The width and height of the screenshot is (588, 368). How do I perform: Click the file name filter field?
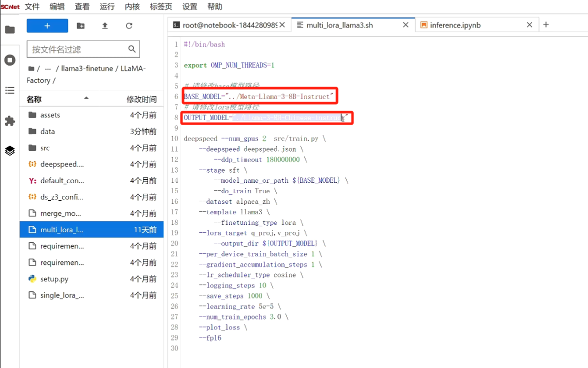point(77,49)
